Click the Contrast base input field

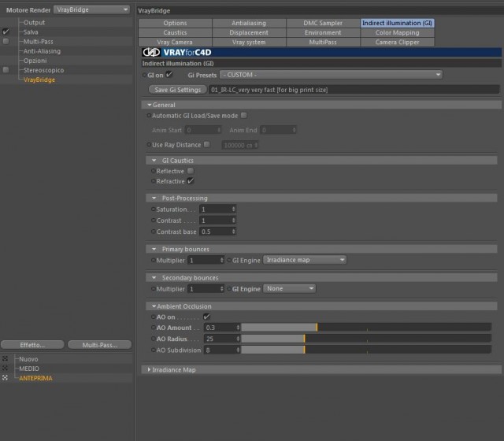[217, 232]
